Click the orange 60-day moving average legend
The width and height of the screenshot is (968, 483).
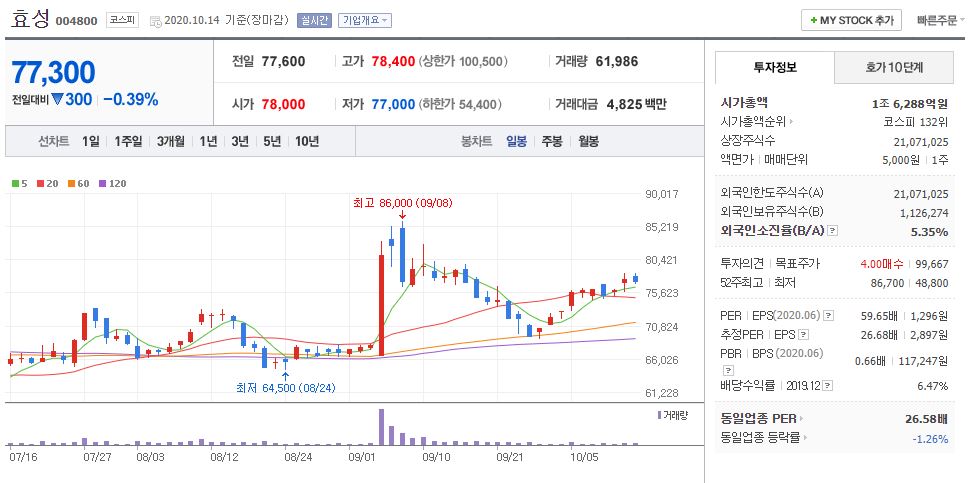78,183
